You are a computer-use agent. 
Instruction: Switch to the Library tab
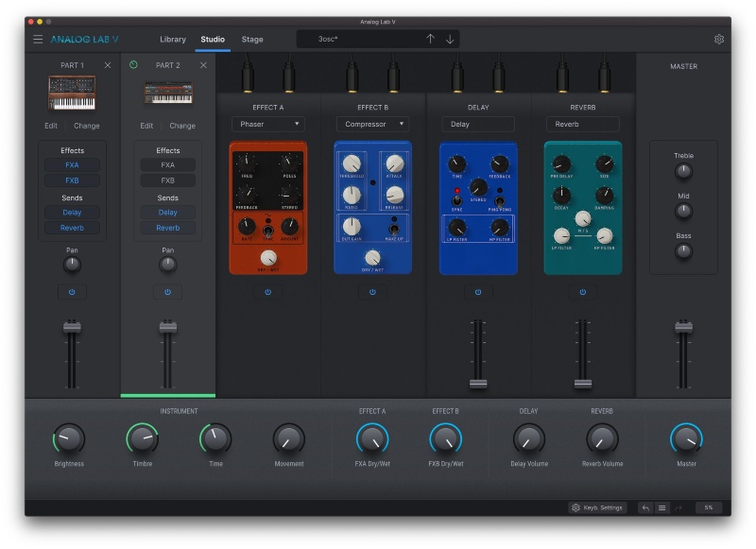pyautogui.click(x=174, y=39)
